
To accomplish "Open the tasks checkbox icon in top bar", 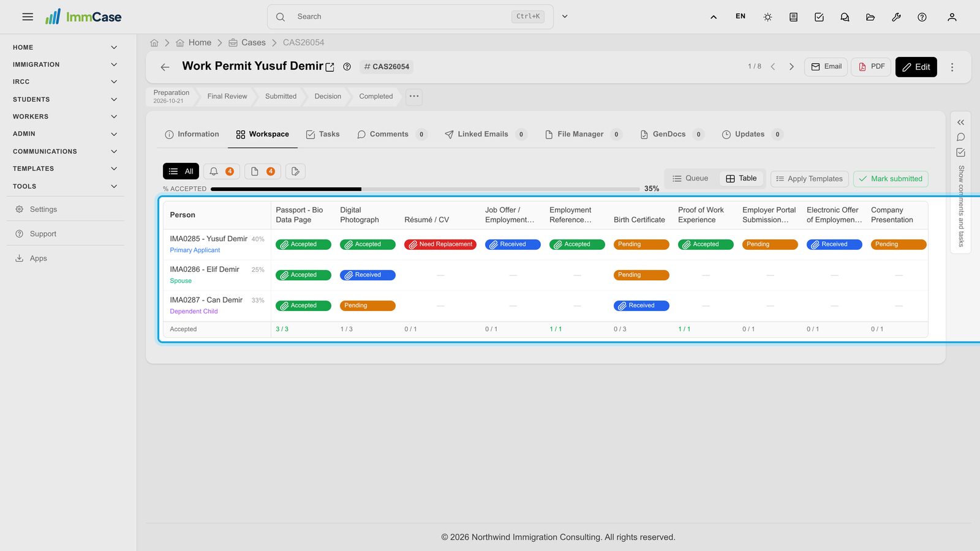I will pos(819,17).
